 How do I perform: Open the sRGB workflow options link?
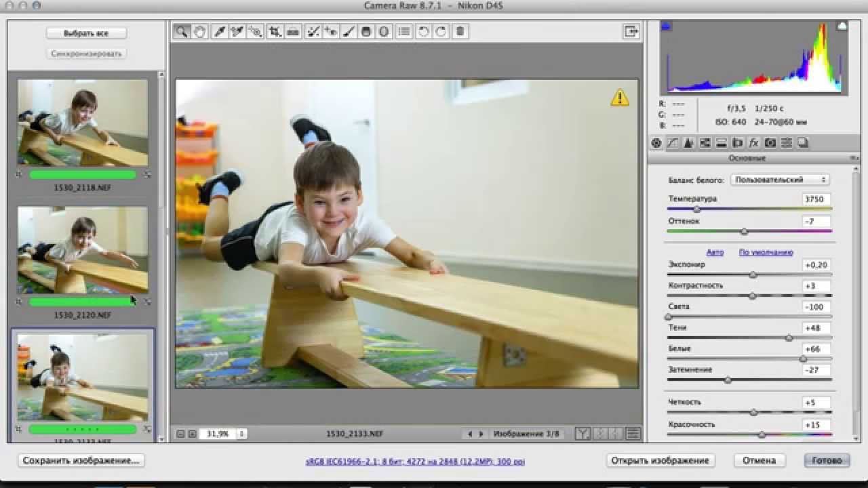pos(415,462)
